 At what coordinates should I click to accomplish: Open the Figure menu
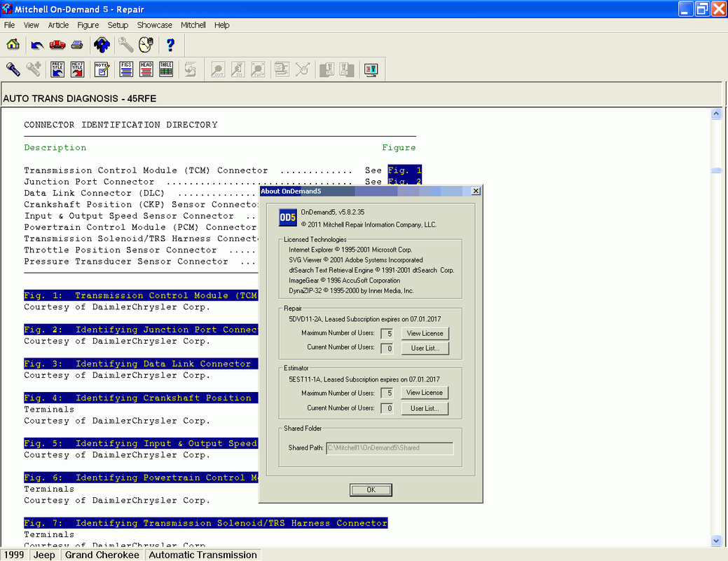point(88,25)
